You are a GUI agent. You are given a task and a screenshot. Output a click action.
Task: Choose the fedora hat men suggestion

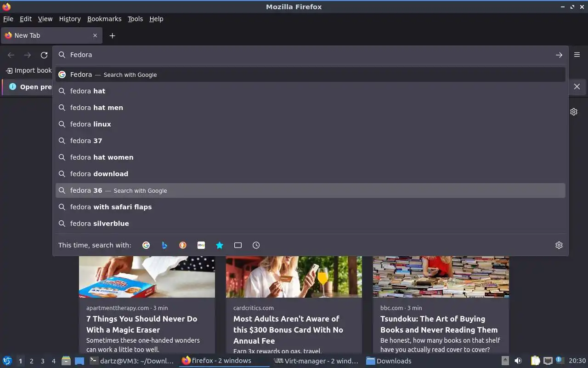coord(311,108)
